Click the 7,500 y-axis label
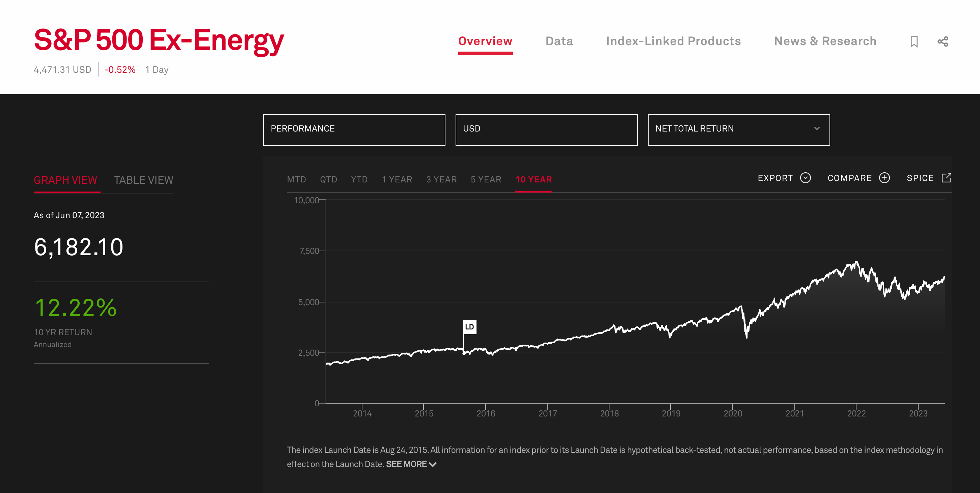Viewport: 980px width, 493px height. (309, 251)
